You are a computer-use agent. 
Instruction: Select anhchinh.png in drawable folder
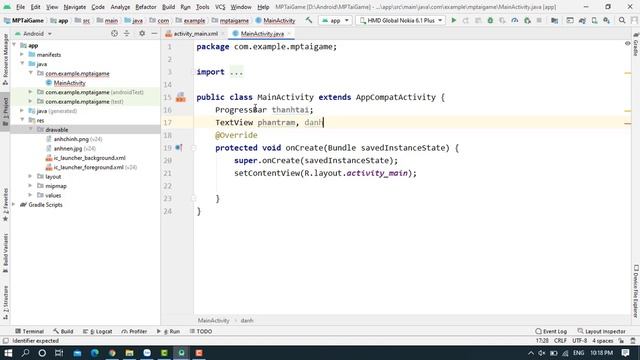coord(71,139)
